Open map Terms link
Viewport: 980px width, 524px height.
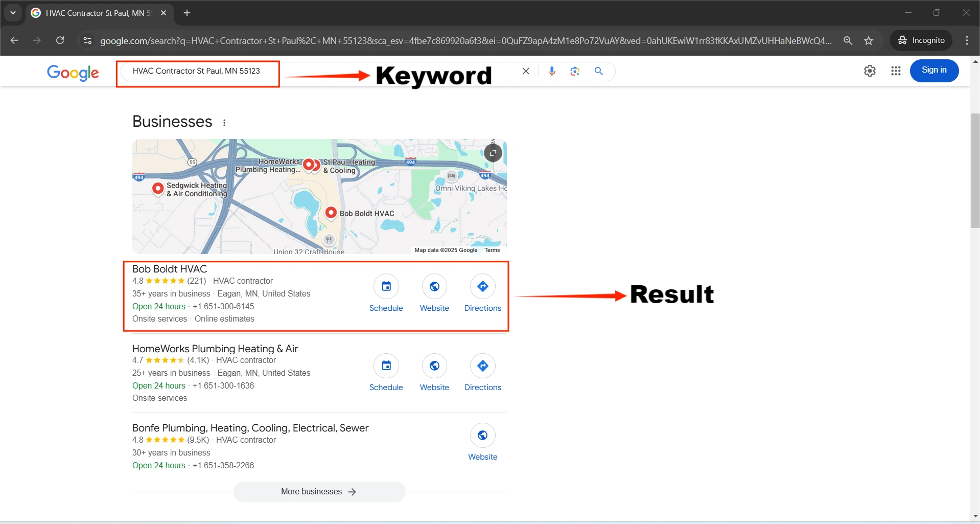coord(492,250)
